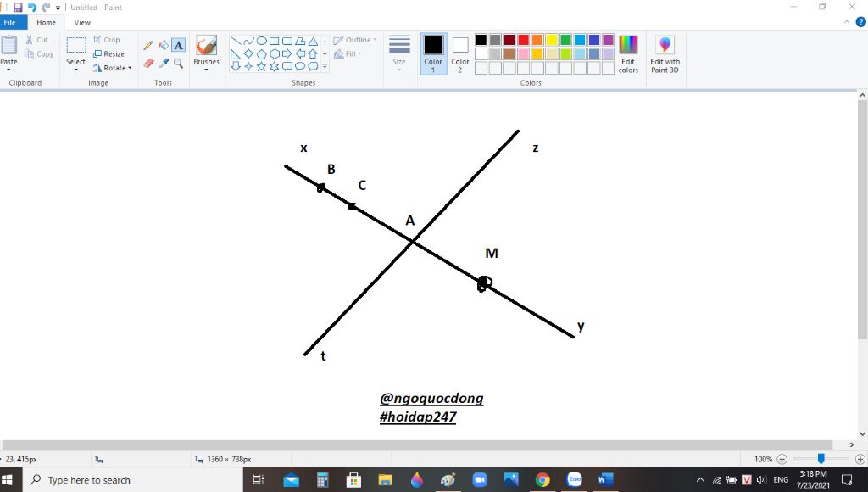Choose the Eraser tool
The width and height of the screenshot is (868, 492).
(x=149, y=63)
